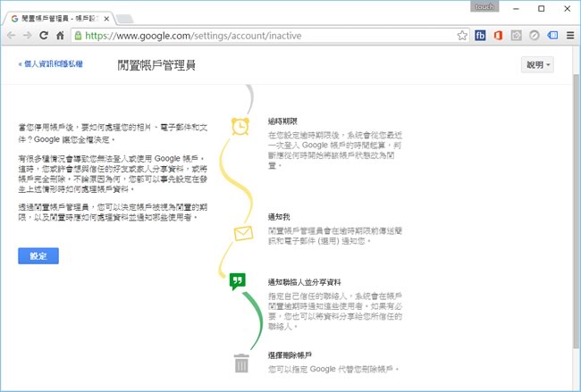The width and height of the screenshot is (581, 392).
Task: Click the green Hangouts quote icon
Action: [238, 281]
